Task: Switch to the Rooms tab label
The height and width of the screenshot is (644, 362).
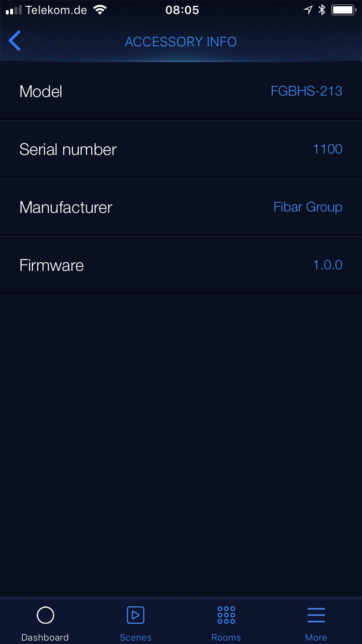Action: (x=226, y=637)
